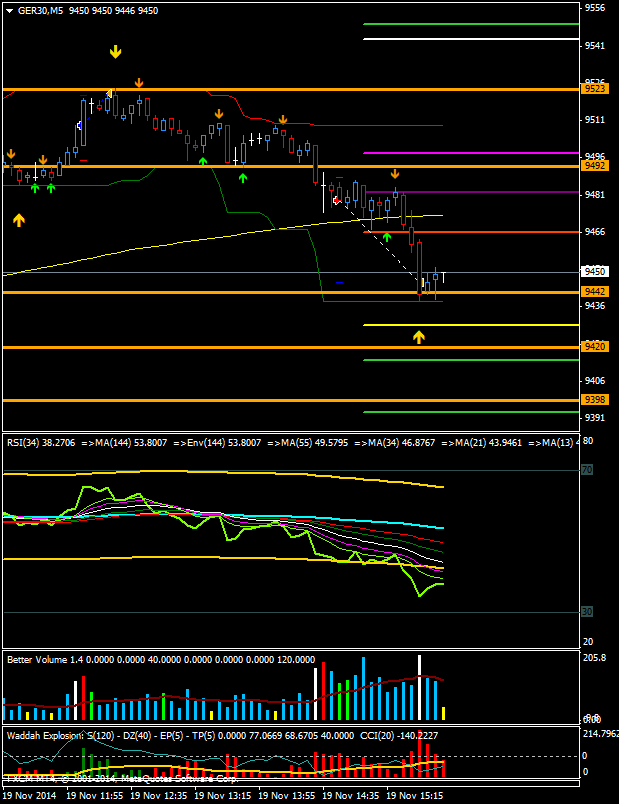The image size is (619, 804).
Task: Select the magenta horizontal line above 9492
Action: tap(470, 153)
